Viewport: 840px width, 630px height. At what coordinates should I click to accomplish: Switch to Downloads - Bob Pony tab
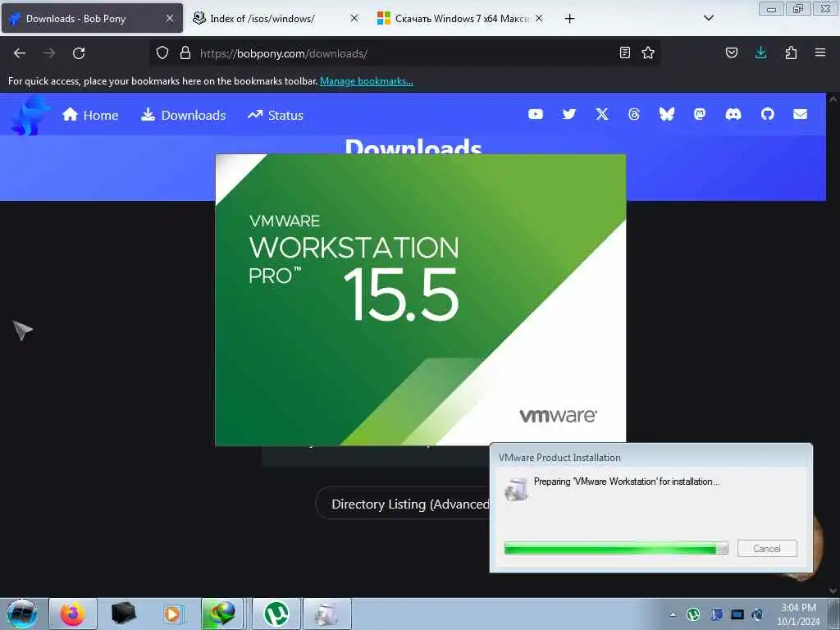coord(92,18)
